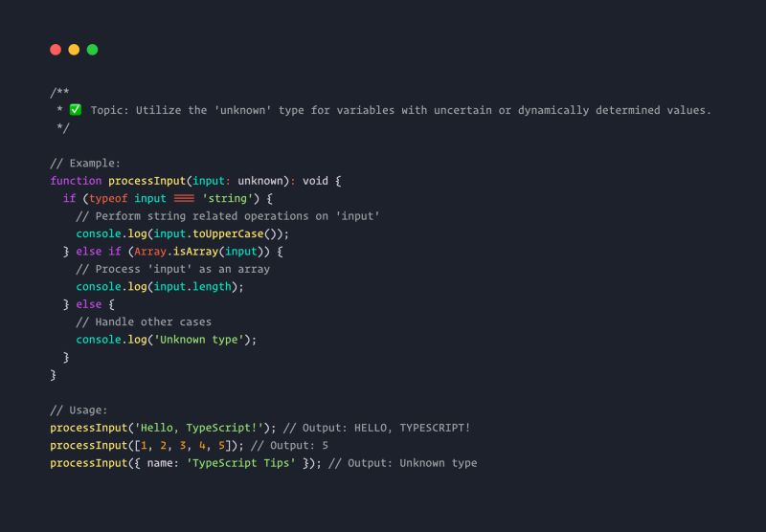Viewport: 766px width, 532px height.
Task: Click input.length inside console.log
Action: [x=192, y=286]
